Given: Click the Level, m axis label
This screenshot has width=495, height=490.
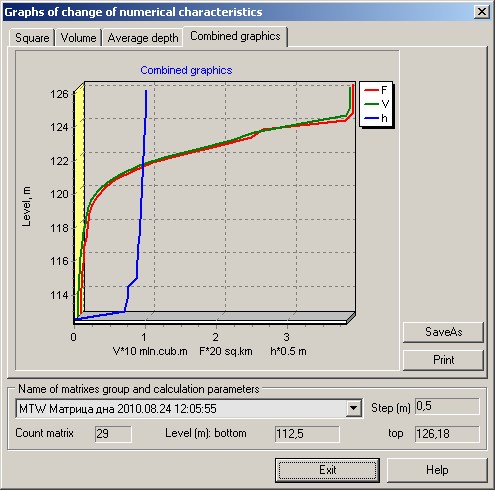Looking at the screenshot, I should click(x=26, y=207).
